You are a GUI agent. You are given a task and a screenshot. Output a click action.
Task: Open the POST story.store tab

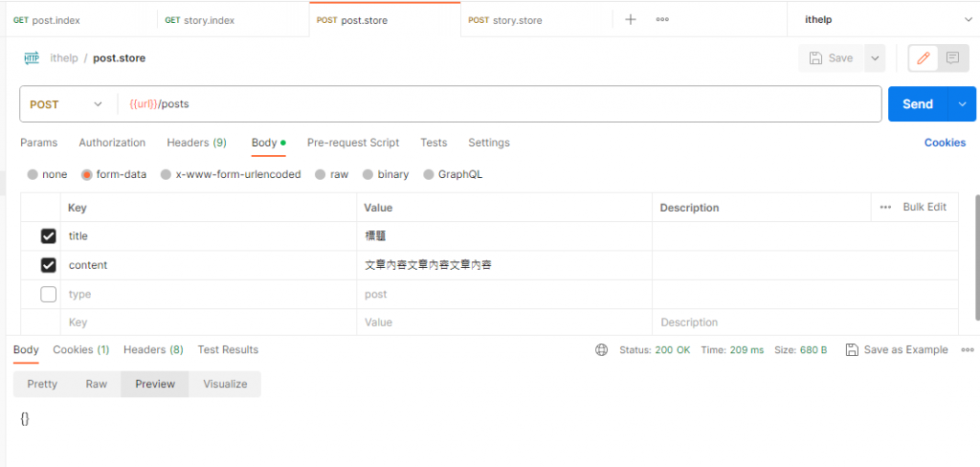point(536,20)
